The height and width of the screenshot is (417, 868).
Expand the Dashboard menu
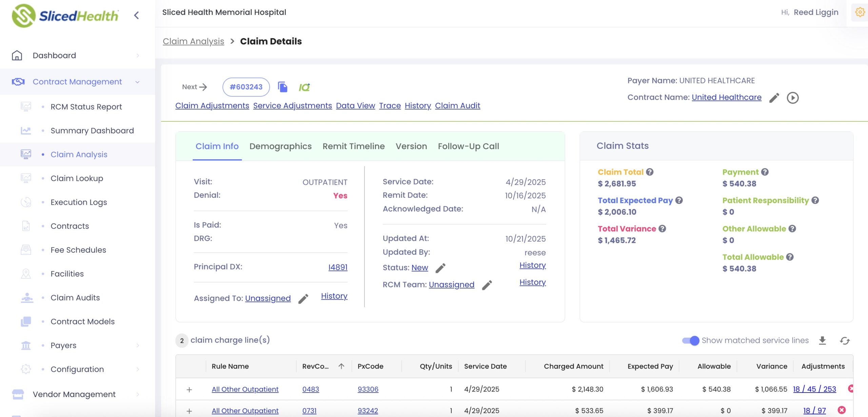tap(138, 55)
